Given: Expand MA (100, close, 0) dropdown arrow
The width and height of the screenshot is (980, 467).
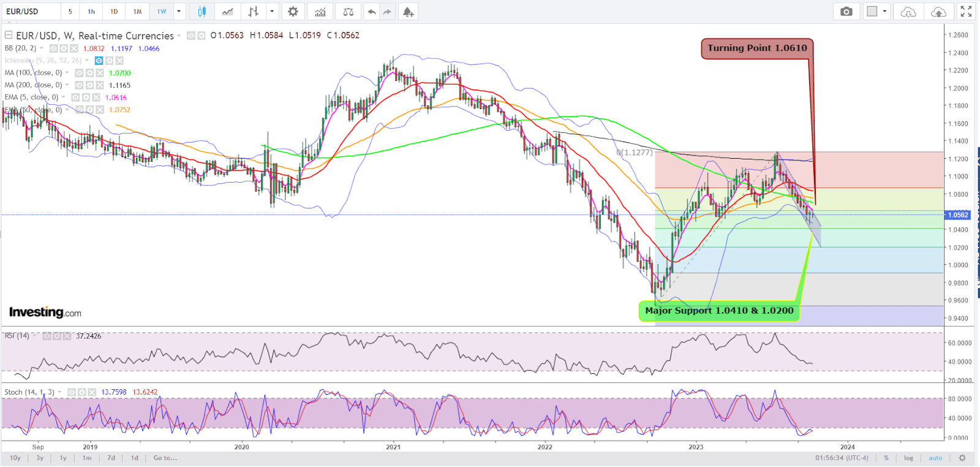Looking at the screenshot, I should [x=67, y=73].
